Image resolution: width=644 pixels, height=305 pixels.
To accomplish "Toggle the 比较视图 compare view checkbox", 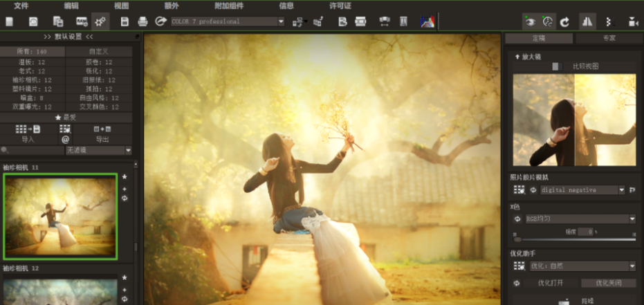I will pos(555,66).
